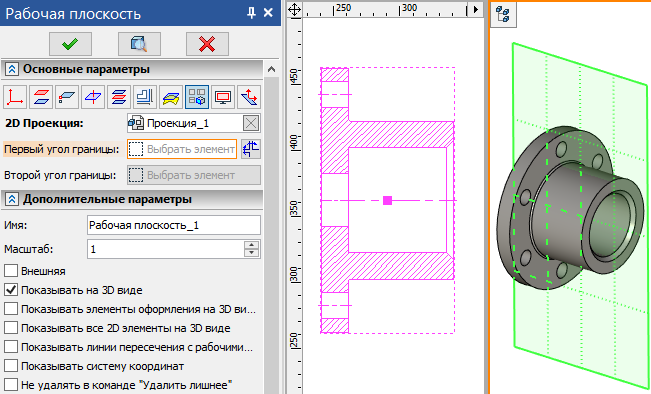Click the Первый угол границы selection field
The image size is (651, 394).
point(182,149)
